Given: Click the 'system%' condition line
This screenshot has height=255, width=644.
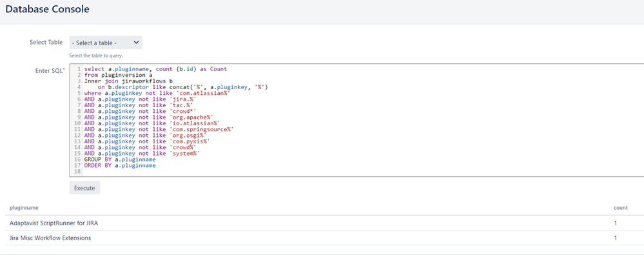Looking at the screenshot, I should point(142,154).
